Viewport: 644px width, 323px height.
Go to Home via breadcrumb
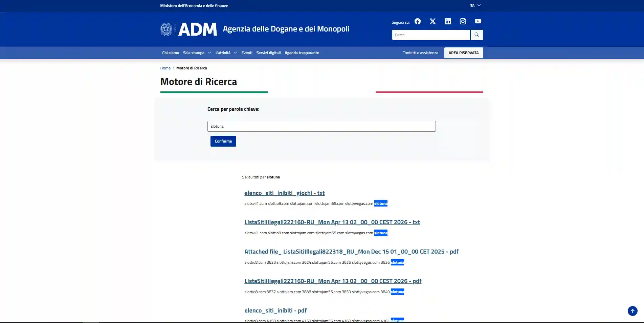165,68
